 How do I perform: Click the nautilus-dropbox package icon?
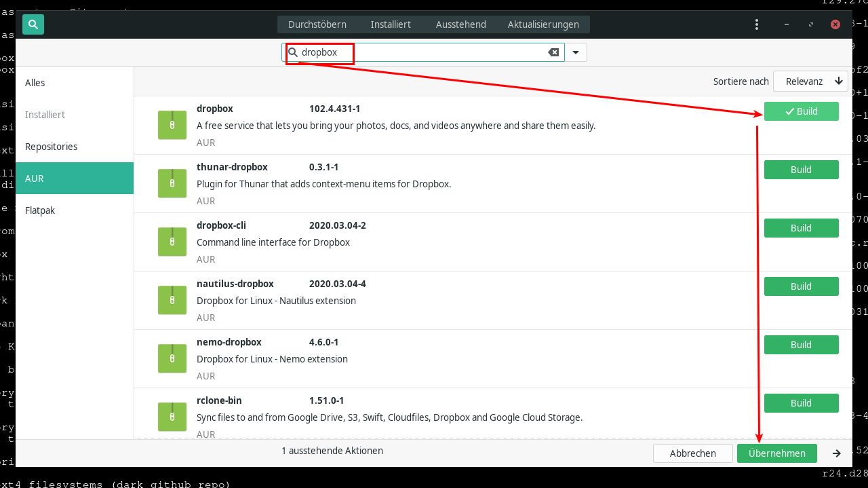(172, 300)
